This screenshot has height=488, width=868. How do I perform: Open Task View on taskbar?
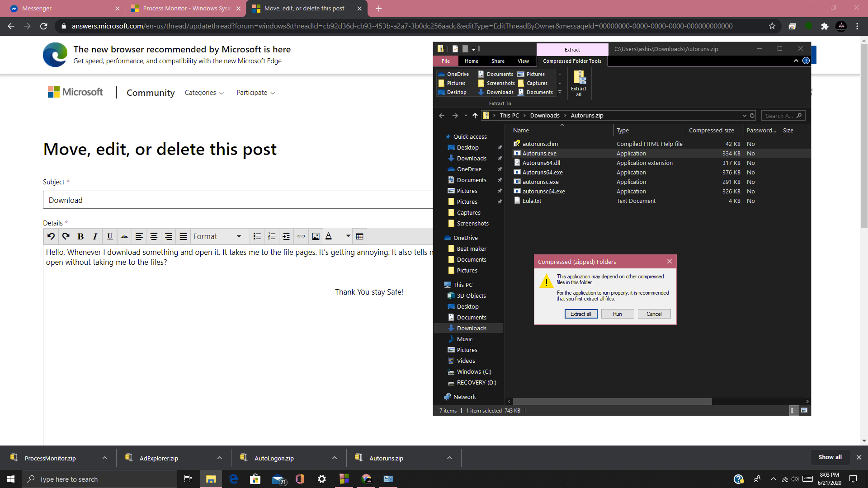tap(188, 479)
